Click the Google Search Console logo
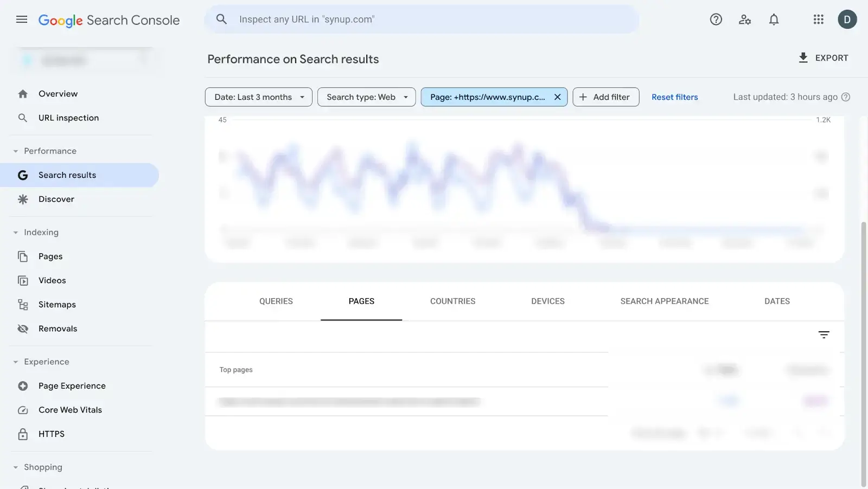 tap(108, 20)
